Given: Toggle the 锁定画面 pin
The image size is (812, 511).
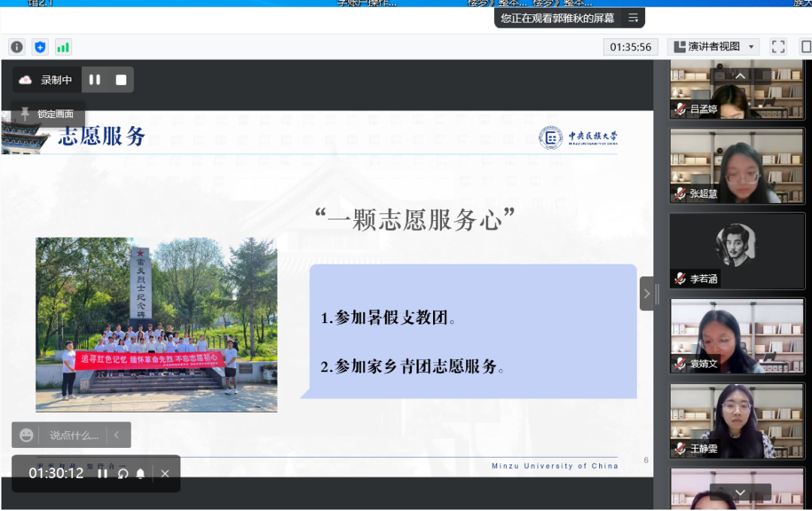Looking at the screenshot, I should tap(26, 113).
